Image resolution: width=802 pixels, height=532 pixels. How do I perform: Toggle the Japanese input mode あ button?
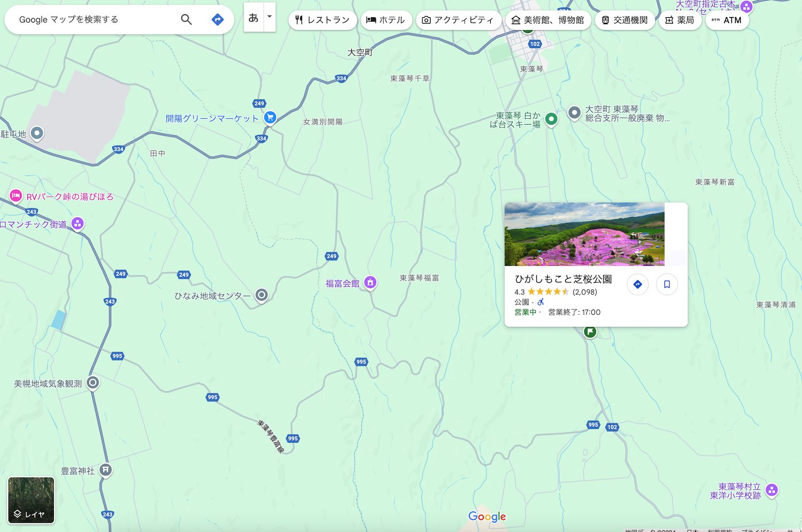click(253, 18)
